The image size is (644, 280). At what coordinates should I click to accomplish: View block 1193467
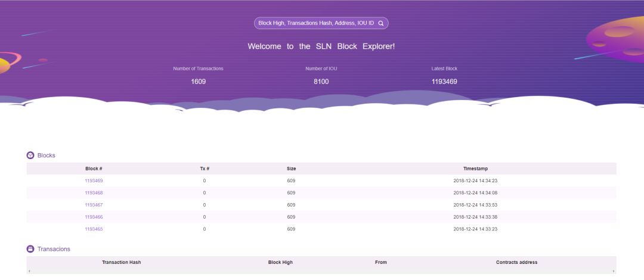point(94,205)
